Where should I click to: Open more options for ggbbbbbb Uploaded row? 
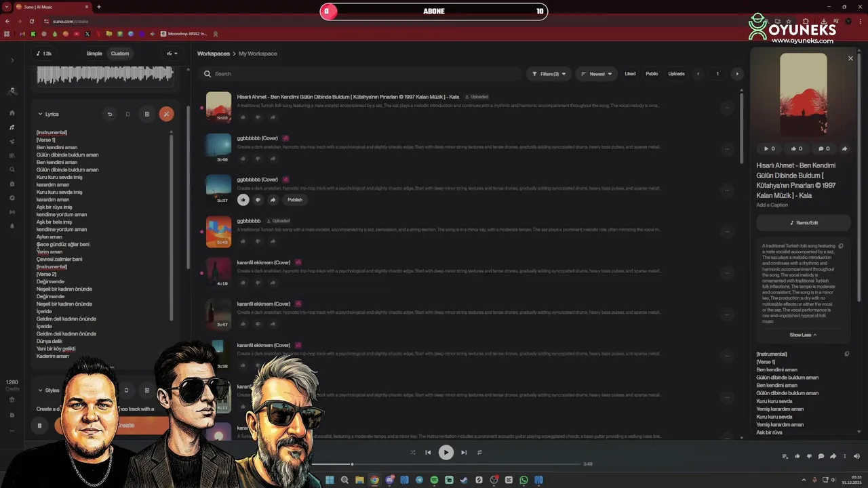coord(727,231)
